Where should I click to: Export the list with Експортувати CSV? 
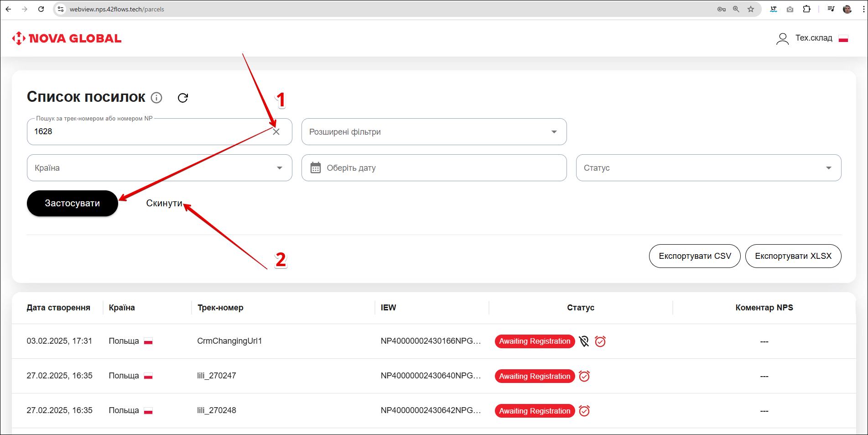pyautogui.click(x=695, y=256)
